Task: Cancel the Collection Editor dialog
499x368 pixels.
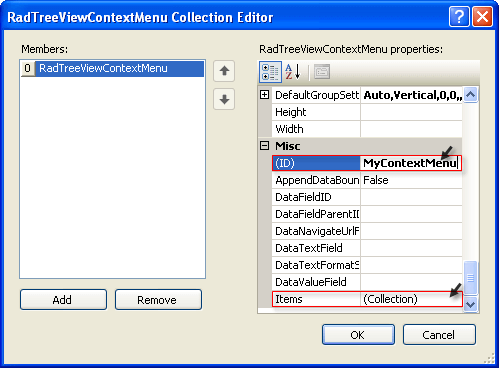Action: click(x=439, y=335)
